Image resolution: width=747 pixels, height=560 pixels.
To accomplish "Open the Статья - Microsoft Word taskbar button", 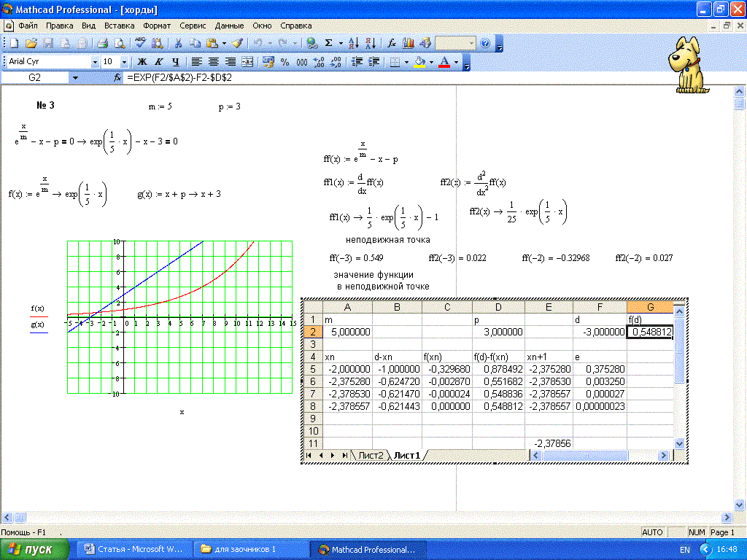I will coord(134,549).
